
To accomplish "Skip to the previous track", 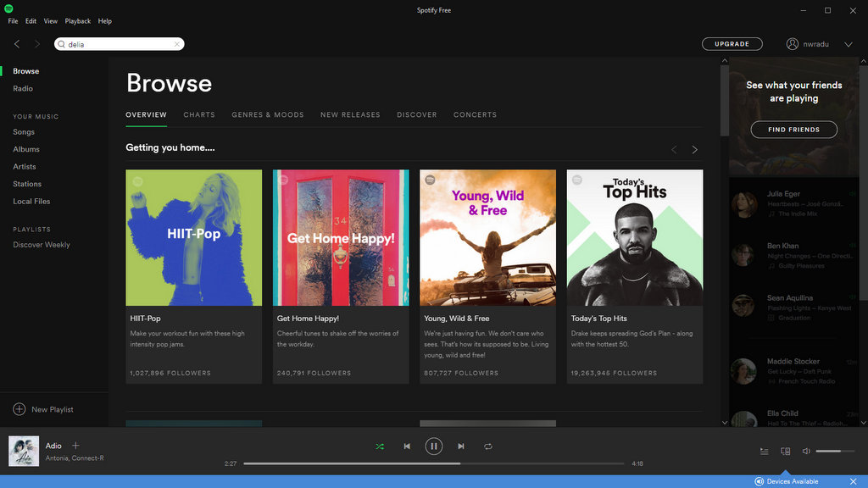I will click(x=407, y=446).
